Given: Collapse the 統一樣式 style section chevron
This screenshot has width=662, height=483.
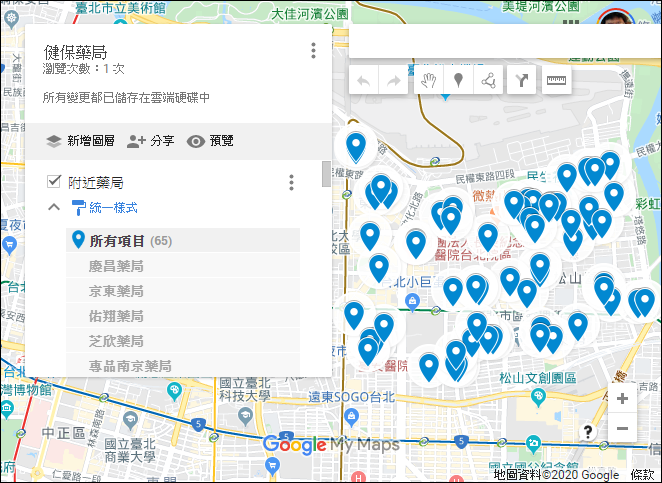Looking at the screenshot, I should 54,207.
